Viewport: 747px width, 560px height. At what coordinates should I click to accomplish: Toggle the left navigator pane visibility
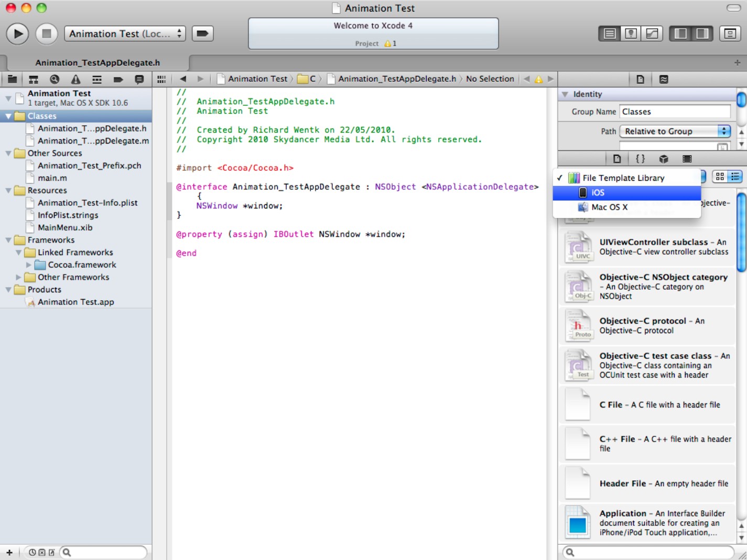pos(680,34)
